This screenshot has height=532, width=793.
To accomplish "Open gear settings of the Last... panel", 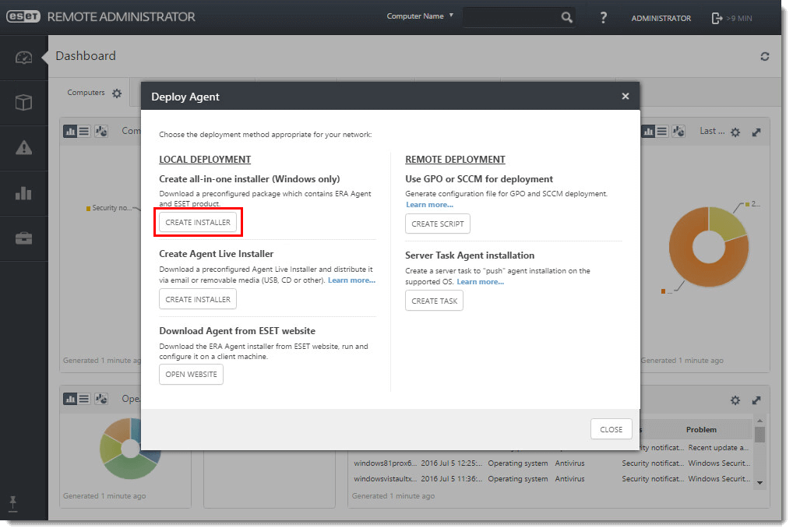I will point(735,132).
